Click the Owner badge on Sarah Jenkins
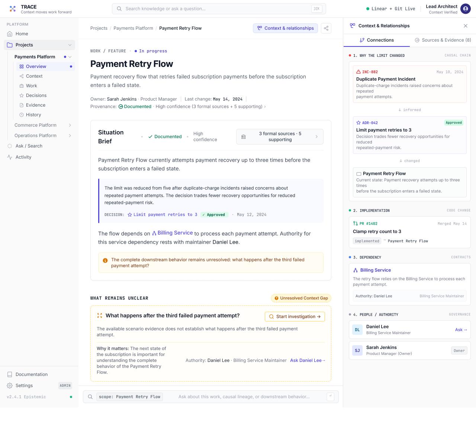This screenshot has height=448, width=476. (x=459, y=351)
